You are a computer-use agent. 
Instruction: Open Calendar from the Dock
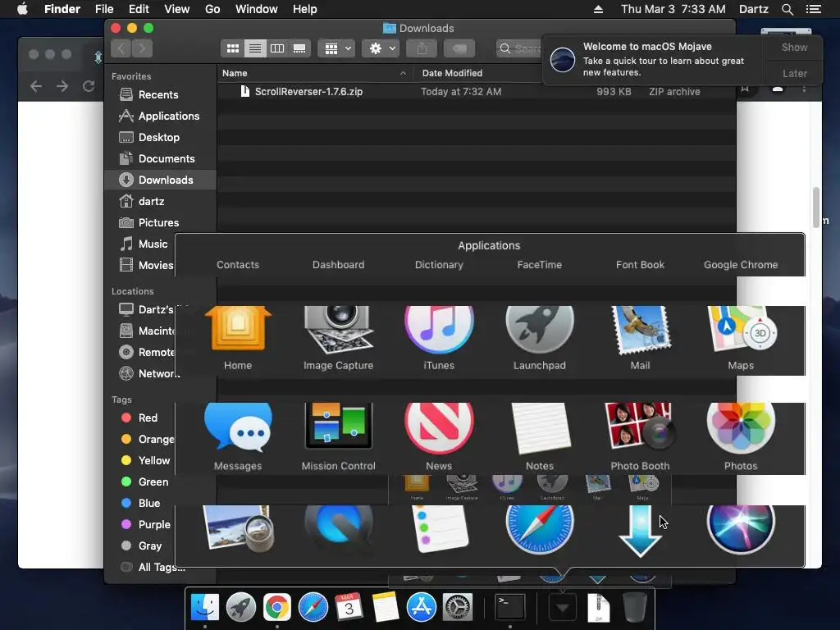click(x=349, y=607)
